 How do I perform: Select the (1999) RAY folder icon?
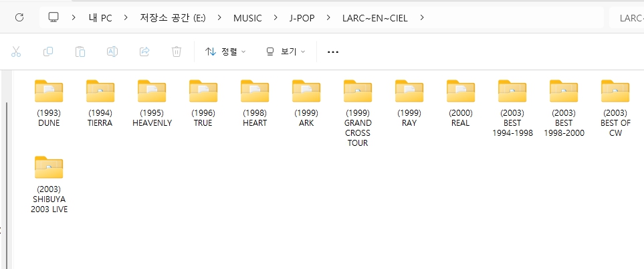coord(409,91)
